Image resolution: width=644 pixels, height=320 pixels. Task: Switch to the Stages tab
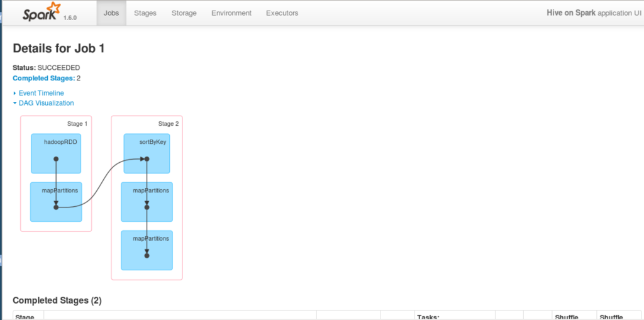[145, 13]
